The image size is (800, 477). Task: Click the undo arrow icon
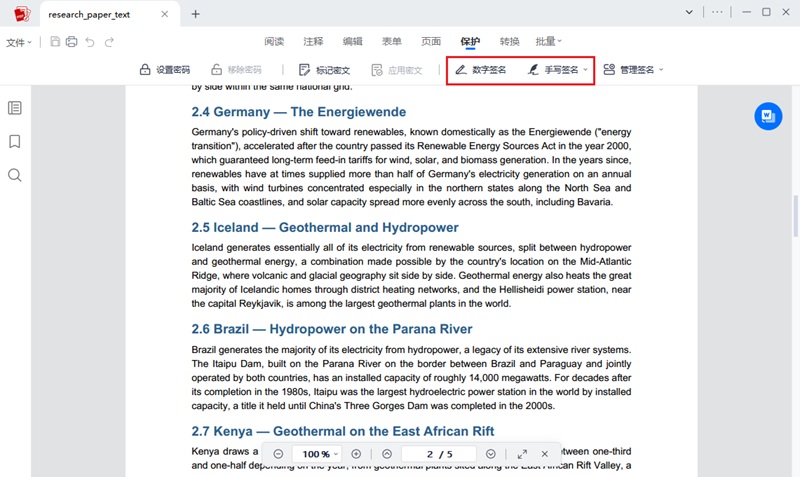90,42
